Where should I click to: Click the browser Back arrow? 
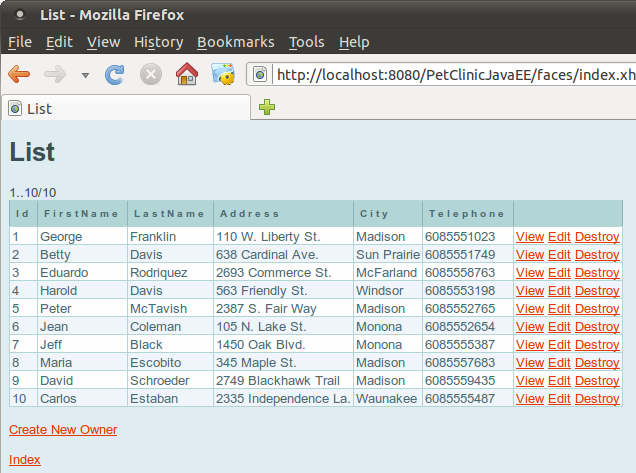coord(19,74)
